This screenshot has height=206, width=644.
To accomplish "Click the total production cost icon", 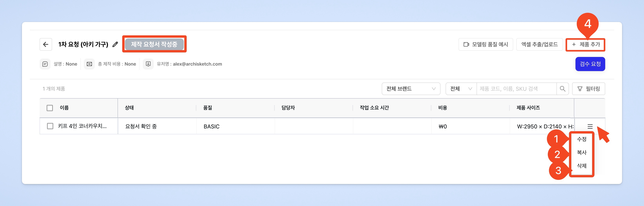I will (x=89, y=64).
